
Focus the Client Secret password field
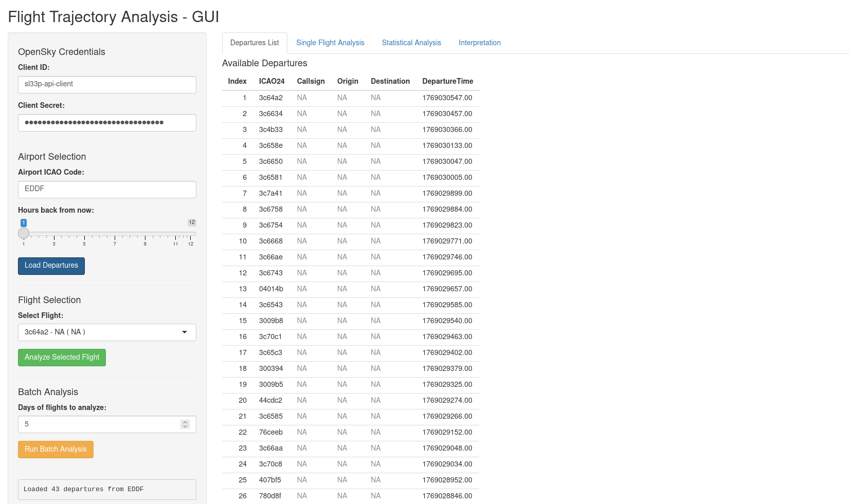click(107, 123)
